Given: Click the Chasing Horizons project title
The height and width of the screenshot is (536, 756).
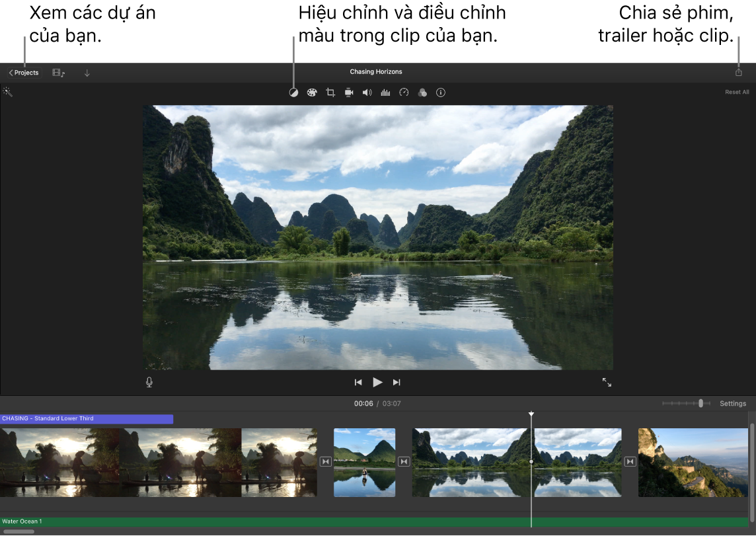Looking at the screenshot, I should (x=376, y=72).
